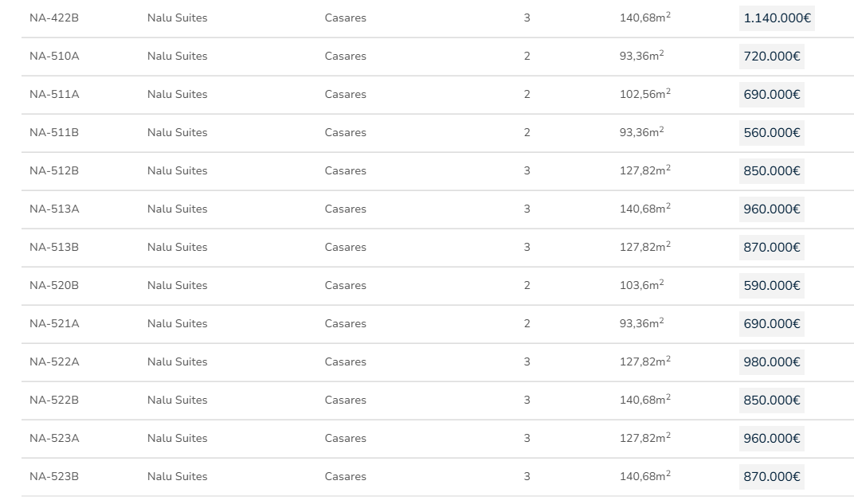Select unit NA-520B

tap(54, 286)
